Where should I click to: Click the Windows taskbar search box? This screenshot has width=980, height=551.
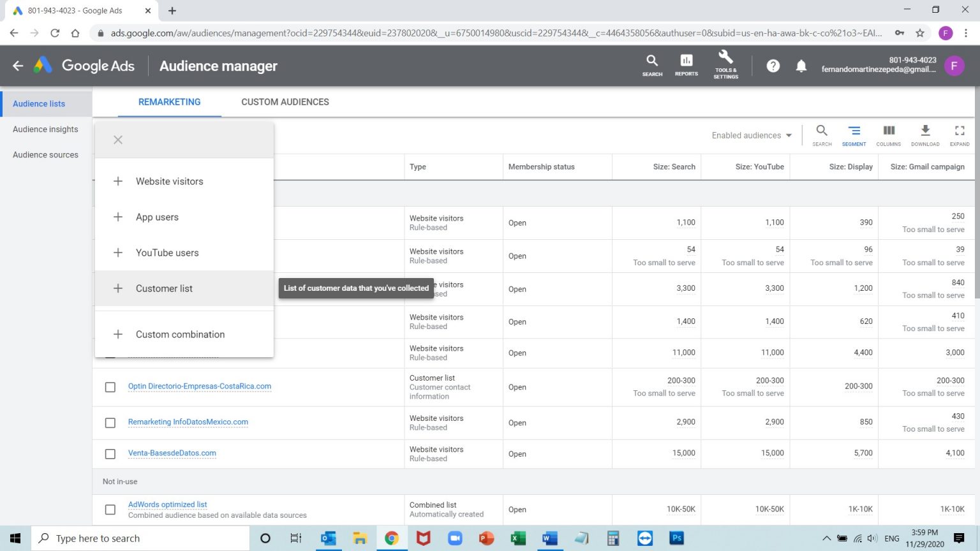[x=140, y=538]
